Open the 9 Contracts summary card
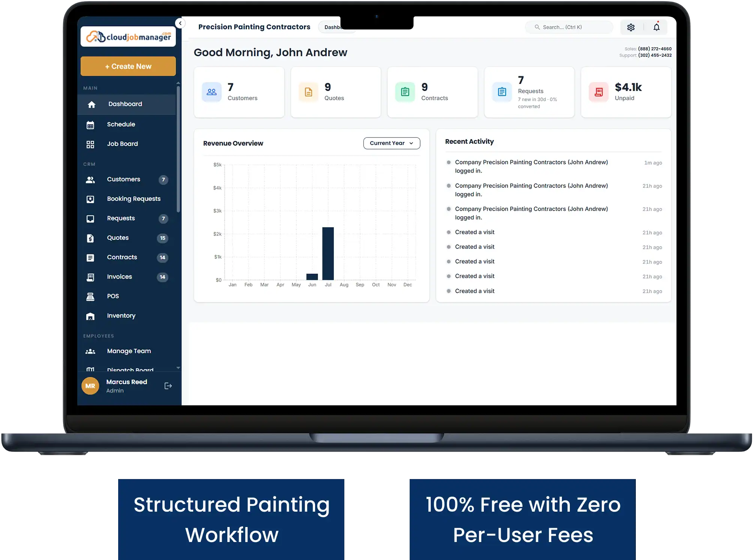Screen dimensions: 754x560 pos(433,92)
